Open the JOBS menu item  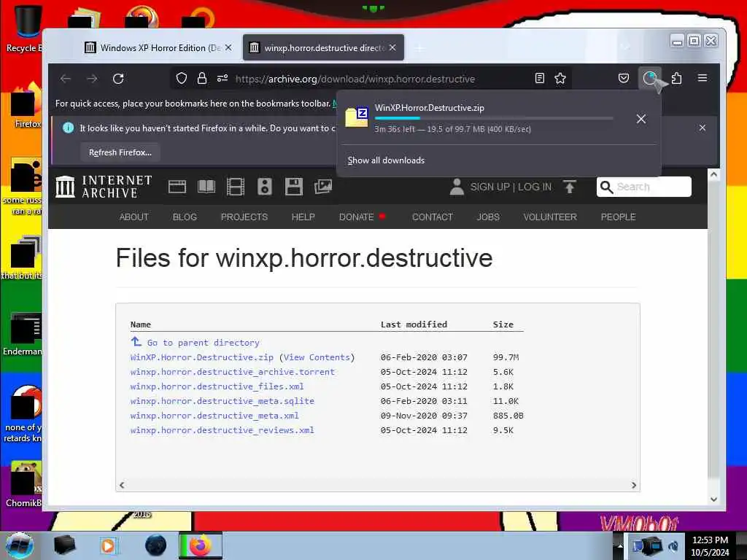488,217
